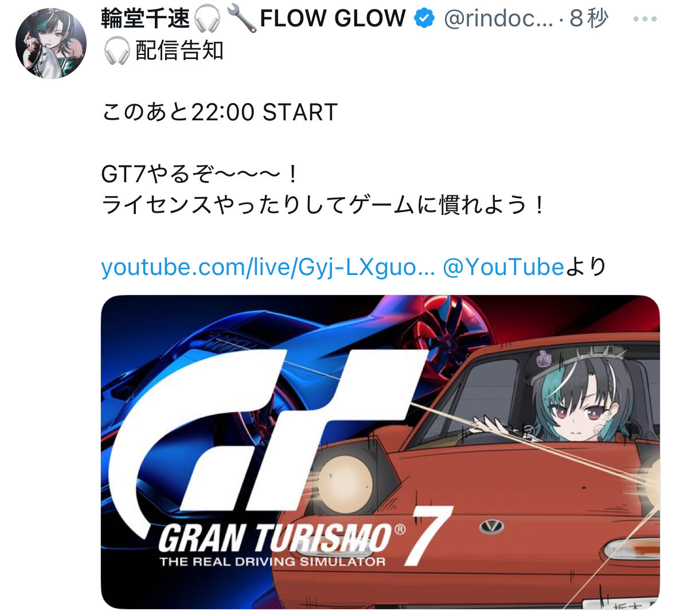Click the 8秒 post timestamp
Viewport: 676px width, 616px height.
click(x=588, y=19)
